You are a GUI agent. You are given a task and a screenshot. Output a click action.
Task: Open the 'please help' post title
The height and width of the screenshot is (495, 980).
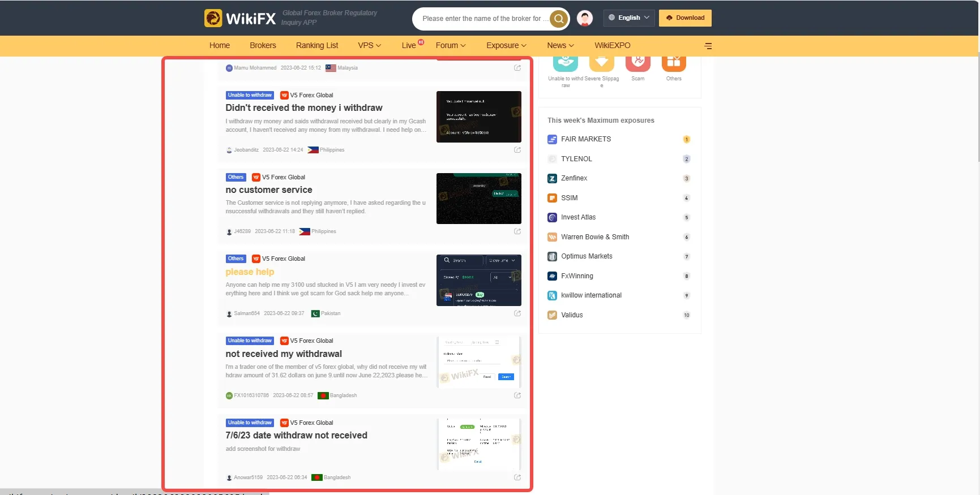250,272
